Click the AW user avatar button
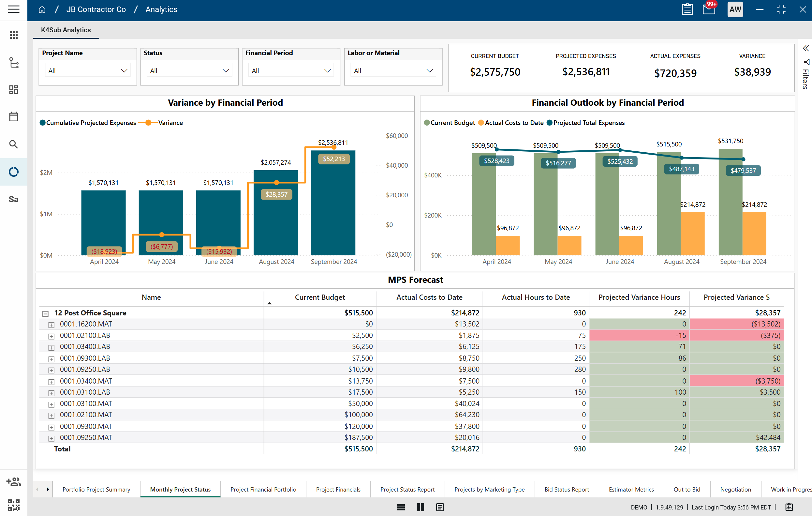This screenshot has height=516, width=812. 735,9
